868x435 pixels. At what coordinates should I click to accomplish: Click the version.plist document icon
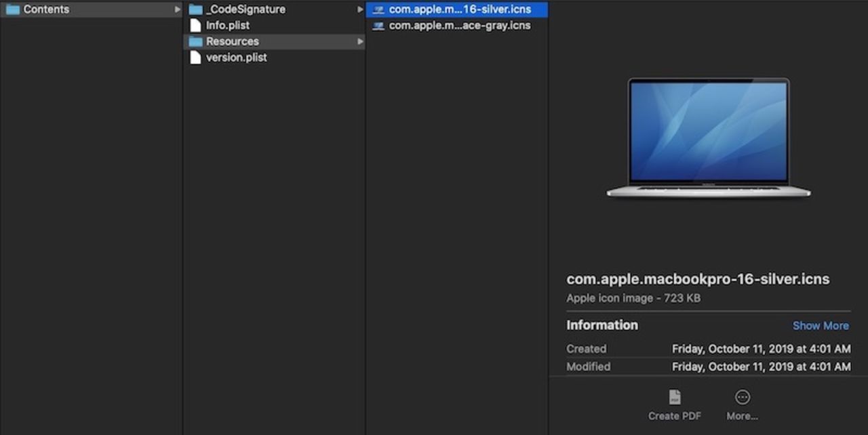[195, 58]
